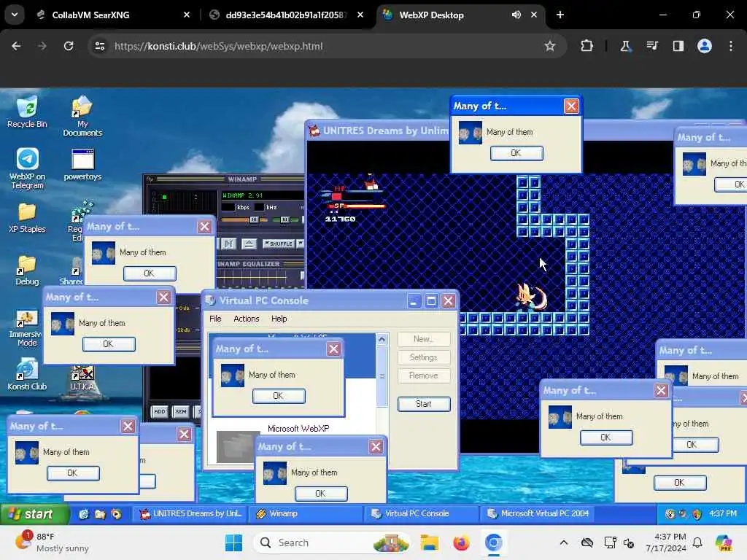Screen dimensions: 747x560
Task: Open Help menu in Virtual PC Console
Action: [x=279, y=319]
